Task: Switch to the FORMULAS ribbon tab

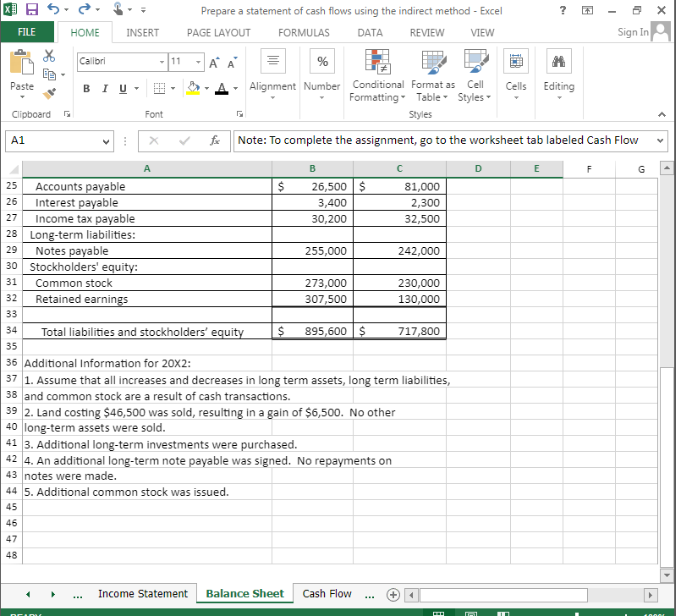Action: click(x=304, y=32)
